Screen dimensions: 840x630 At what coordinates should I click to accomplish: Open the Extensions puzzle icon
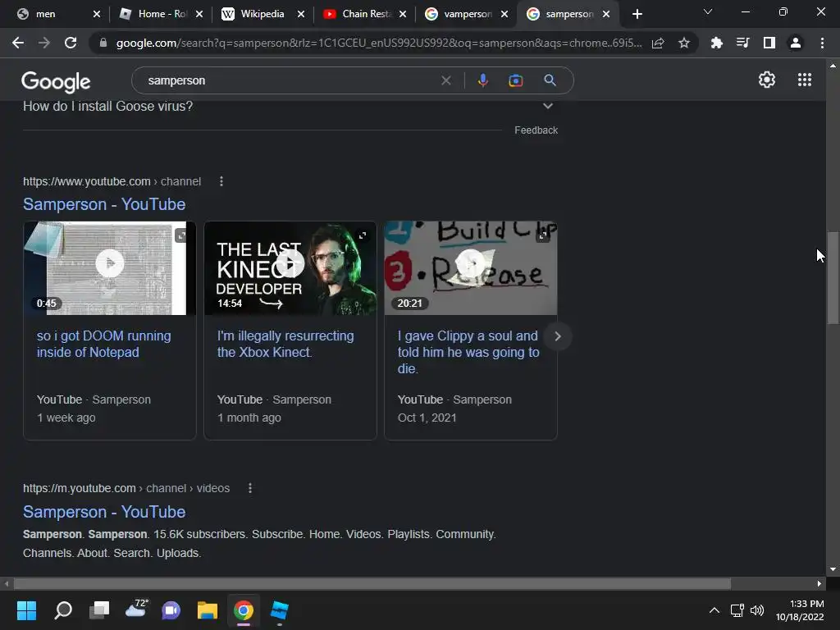point(716,43)
